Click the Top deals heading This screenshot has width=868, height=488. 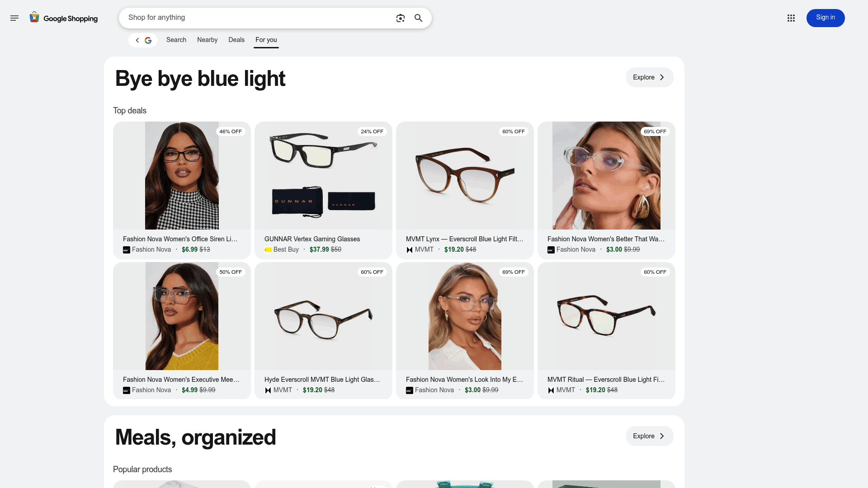click(x=130, y=111)
